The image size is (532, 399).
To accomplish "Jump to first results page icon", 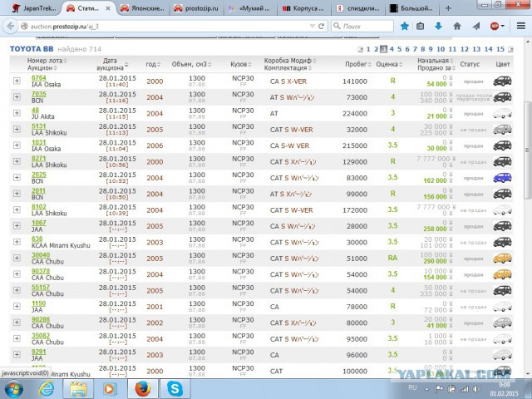I will (x=360, y=50).
